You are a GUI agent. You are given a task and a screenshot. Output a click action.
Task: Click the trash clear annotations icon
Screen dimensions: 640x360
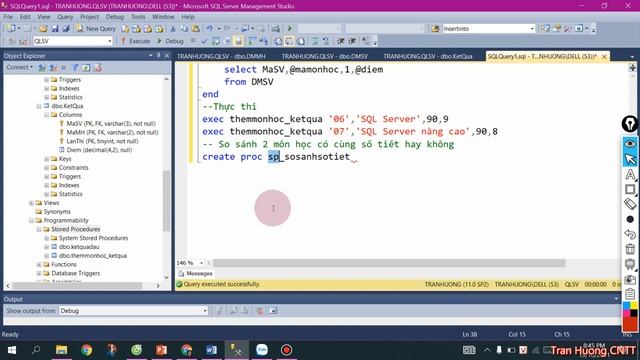pyautogui.click(x=630, y=249)
